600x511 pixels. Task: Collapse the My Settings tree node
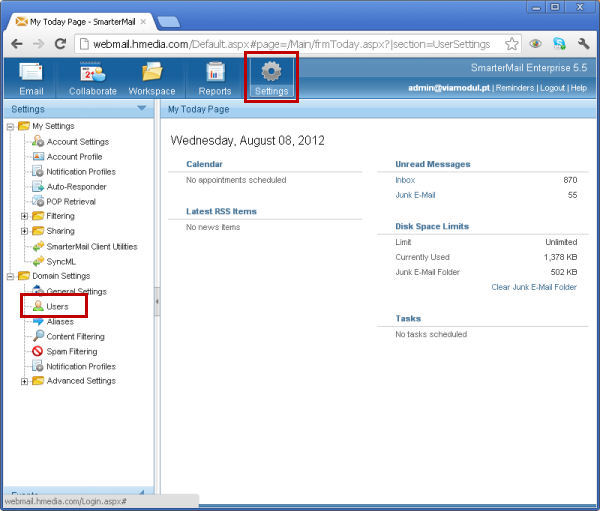[10, 127]
